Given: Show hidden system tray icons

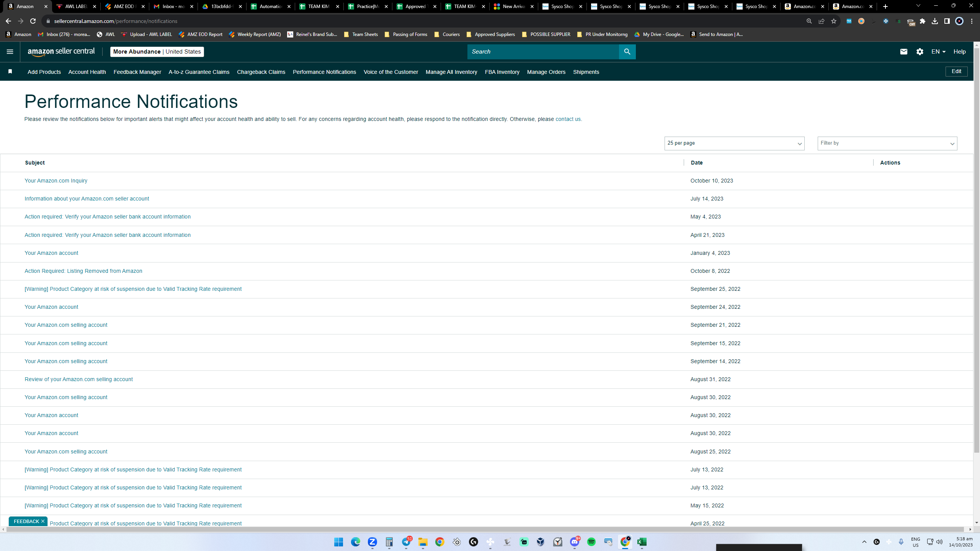Looking at the screenshot, I should coord(864,542).
